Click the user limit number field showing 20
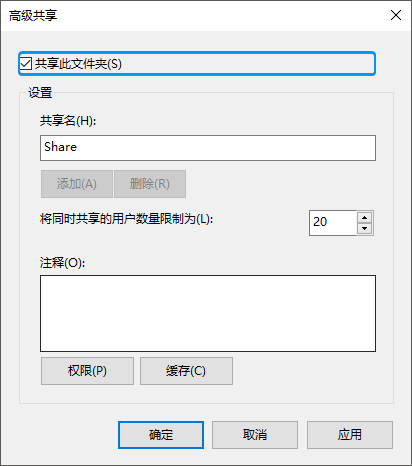 [333, 223]
